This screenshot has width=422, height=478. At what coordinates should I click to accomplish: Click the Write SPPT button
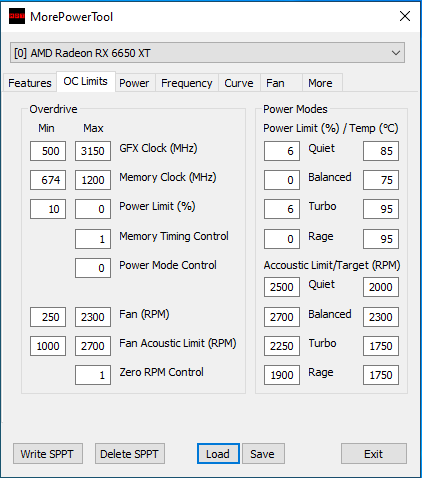(x=48, y=454)
